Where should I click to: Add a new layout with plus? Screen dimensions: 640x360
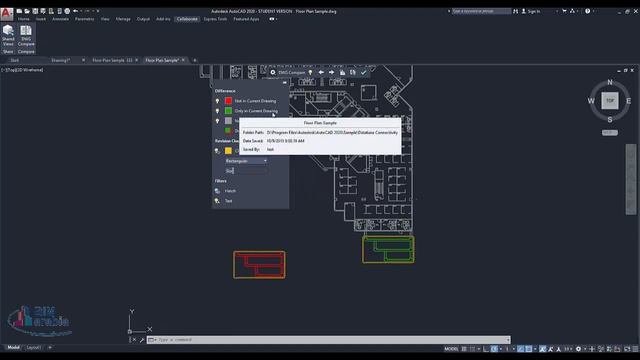[x=50, y=347]
